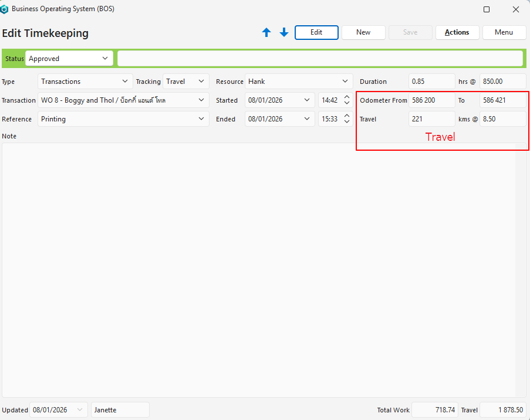Maximize the Business Operating System window
Image resolution: width=530 pixels, height=420 pixels.
pyautogui.click(x=487, y=9)
